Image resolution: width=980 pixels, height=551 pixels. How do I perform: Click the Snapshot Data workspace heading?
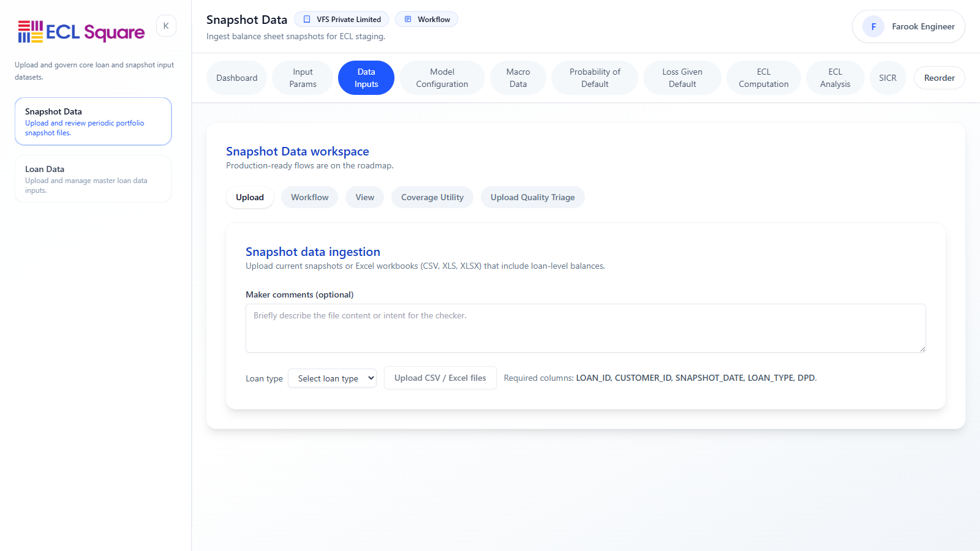coord(298,151)
